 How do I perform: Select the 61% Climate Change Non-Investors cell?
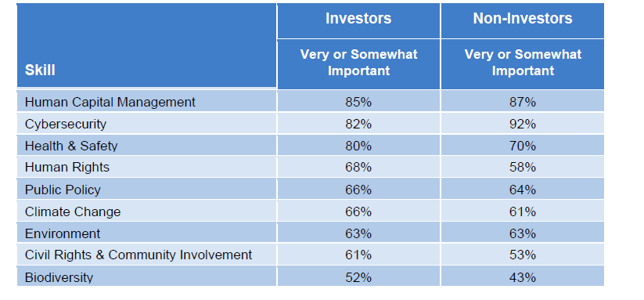523,211
